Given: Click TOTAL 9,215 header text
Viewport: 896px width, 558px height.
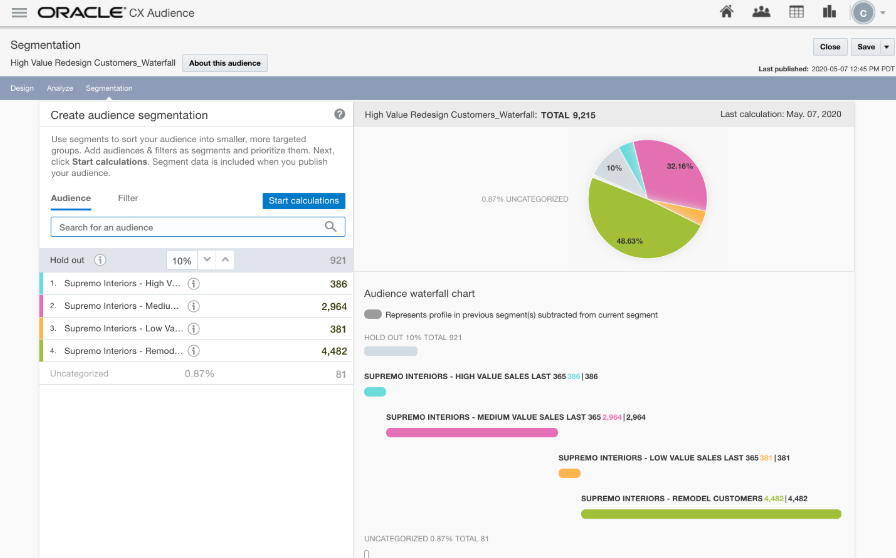Looking at the screenshot, I should (568, 115).
